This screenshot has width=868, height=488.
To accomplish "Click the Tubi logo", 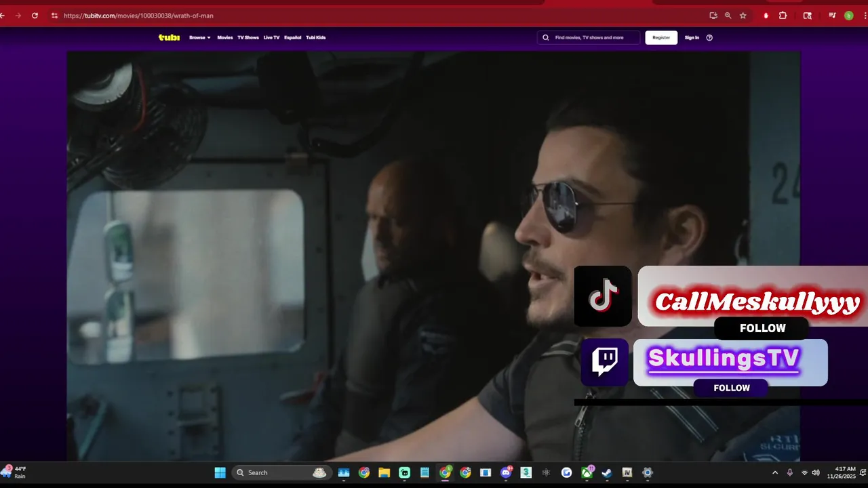I will click(169, 37).
